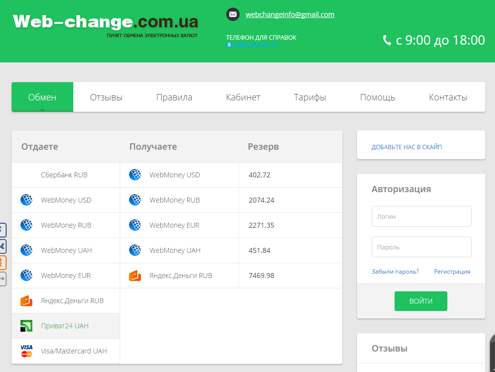Click WebMoney icon in Получаете WebMoney RUB row
This screenshot has width=495, height=372.
pyautogui.click(x=135, y=200)
